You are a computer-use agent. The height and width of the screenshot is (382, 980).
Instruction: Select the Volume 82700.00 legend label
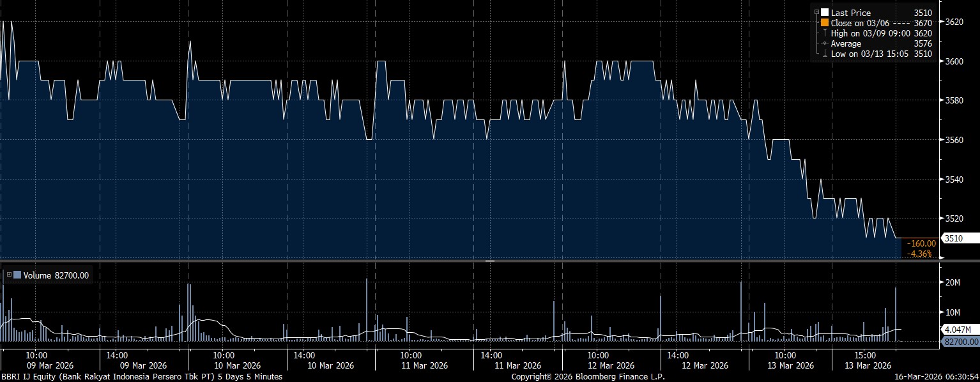click(x=56, y=275)
